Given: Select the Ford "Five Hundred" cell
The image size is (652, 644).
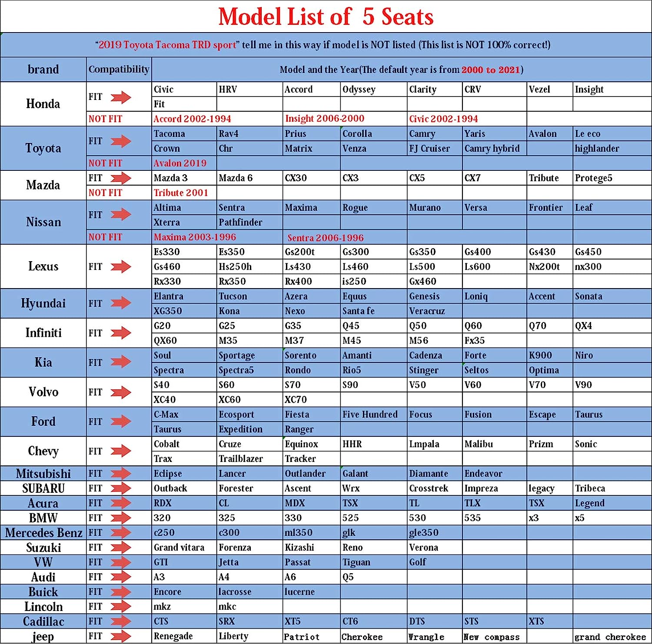Looking at the screenshot, I should click(370, 415).
